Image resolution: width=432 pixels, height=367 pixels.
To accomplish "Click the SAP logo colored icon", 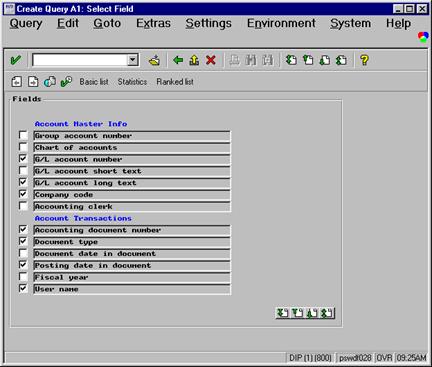I will (x=423, y=37).
